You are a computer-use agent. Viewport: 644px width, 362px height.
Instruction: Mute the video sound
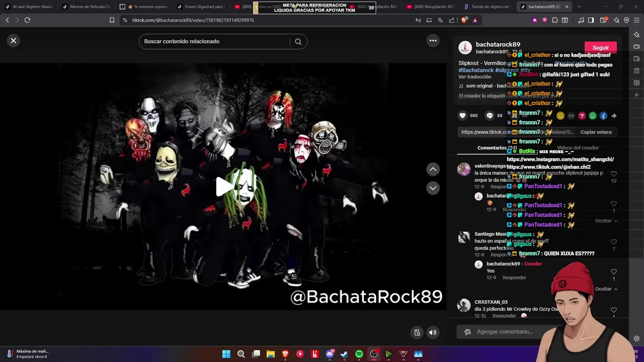coord(433,332)
